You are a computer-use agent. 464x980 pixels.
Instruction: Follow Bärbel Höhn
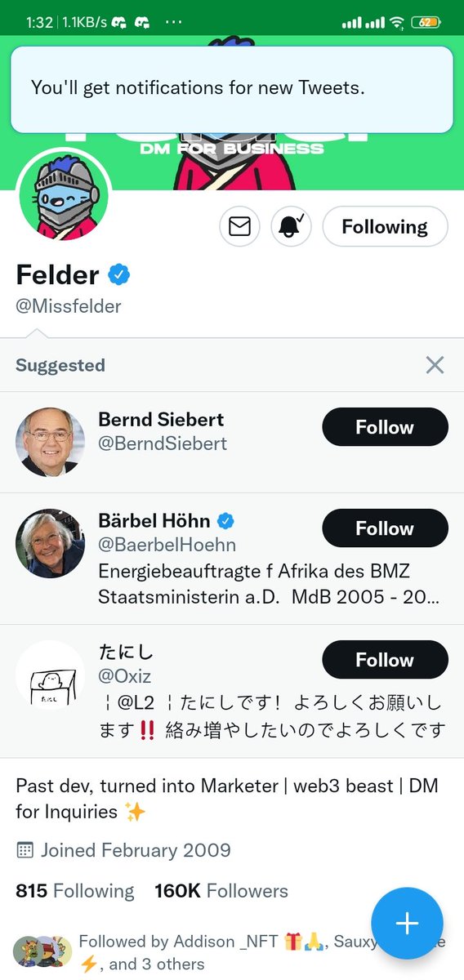385,528
